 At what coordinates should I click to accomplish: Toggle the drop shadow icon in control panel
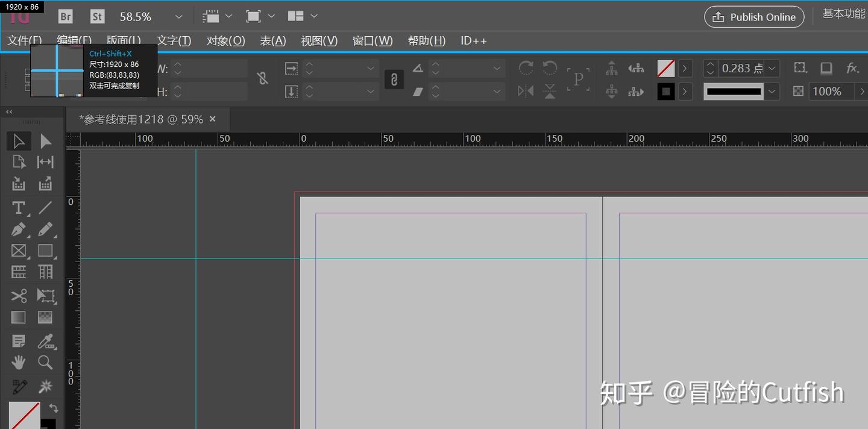tap(826, 67)
